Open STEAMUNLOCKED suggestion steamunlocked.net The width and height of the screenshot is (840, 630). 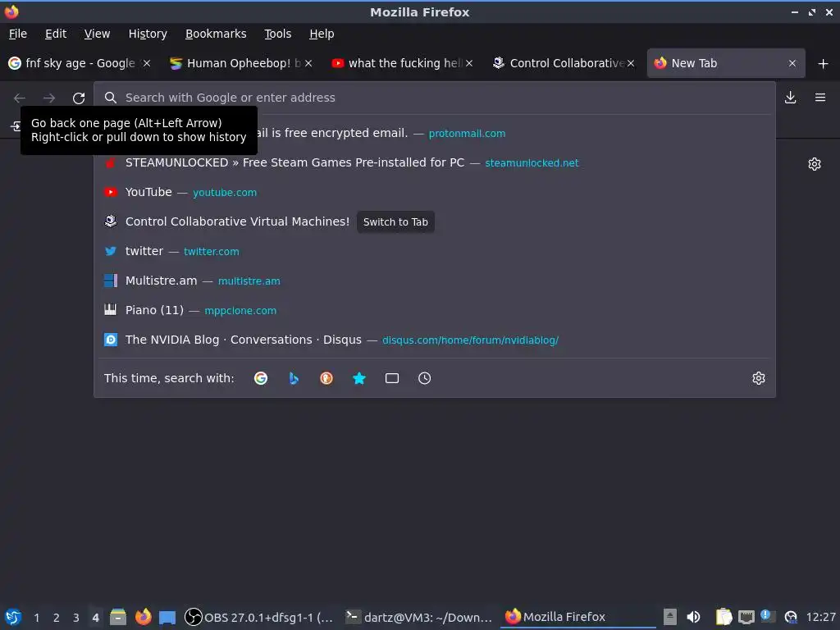[x=435, y=163]
